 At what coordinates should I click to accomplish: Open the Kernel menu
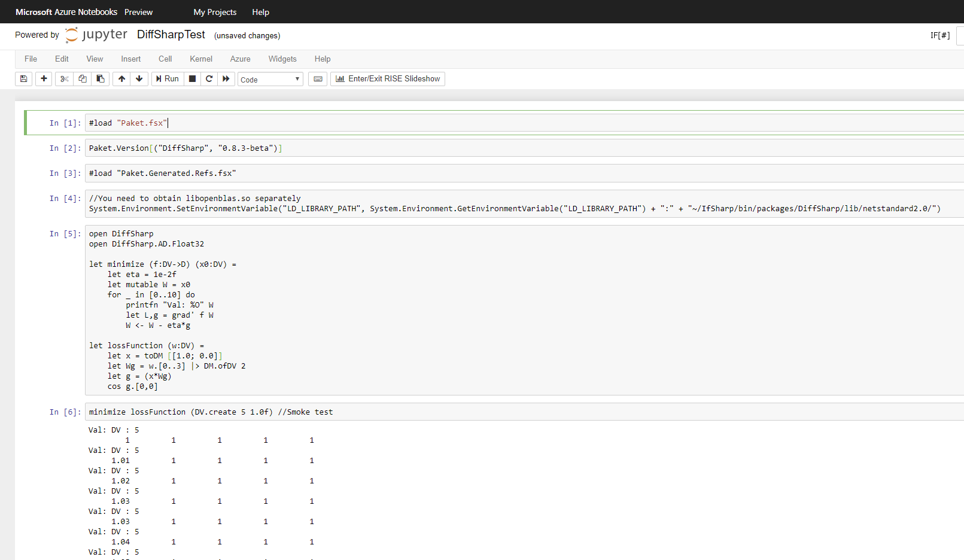(x=200, y=59)
